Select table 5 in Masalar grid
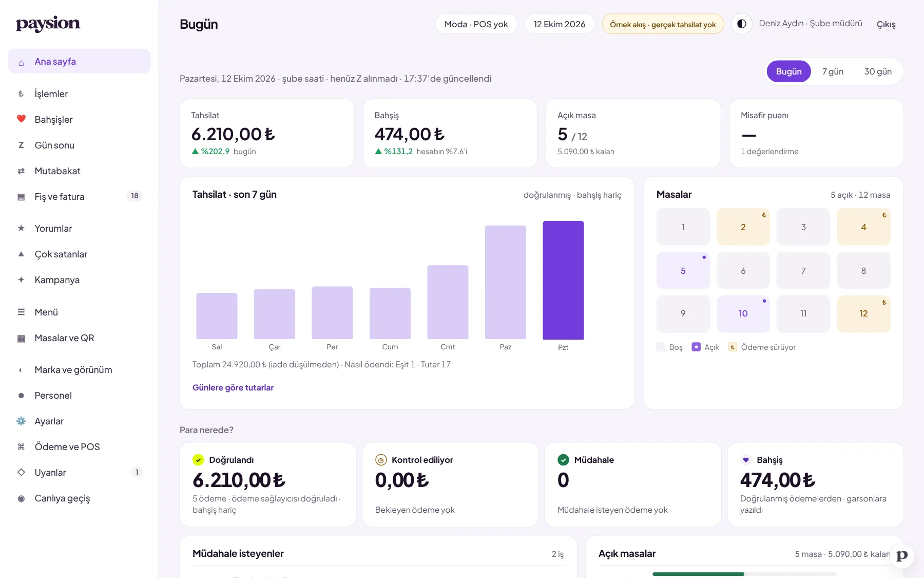This screenshot has height=578, width=924. [683, 271]
